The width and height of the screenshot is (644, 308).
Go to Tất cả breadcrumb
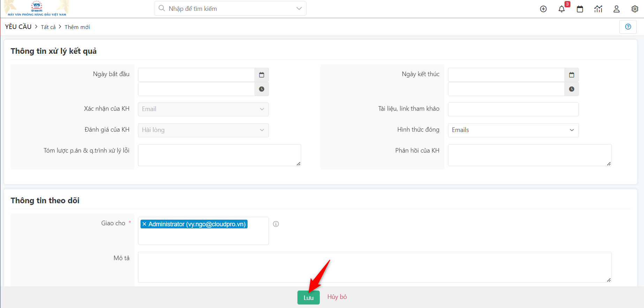[48, 27]
